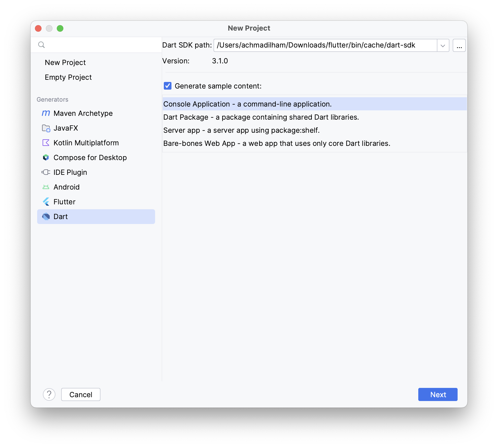The height and width of the screenshot is (448, 498).
Task: Choose the JavaFX generator
Action: 96,128
